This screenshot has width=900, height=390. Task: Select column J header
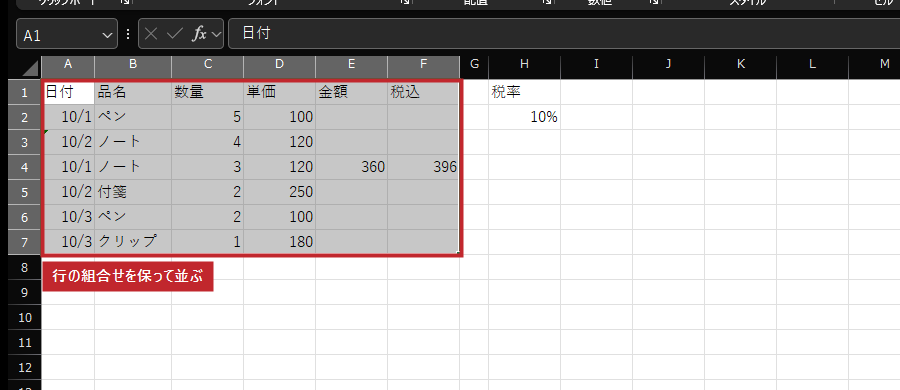click(x=669, y=65)
